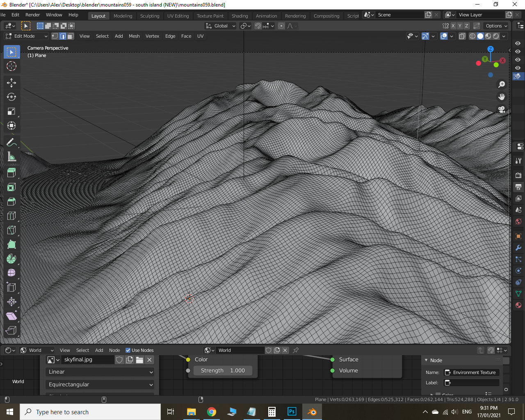Adjust the Strength 1.000 field
This screenshot has height=420, width=525.
point(223,370)
